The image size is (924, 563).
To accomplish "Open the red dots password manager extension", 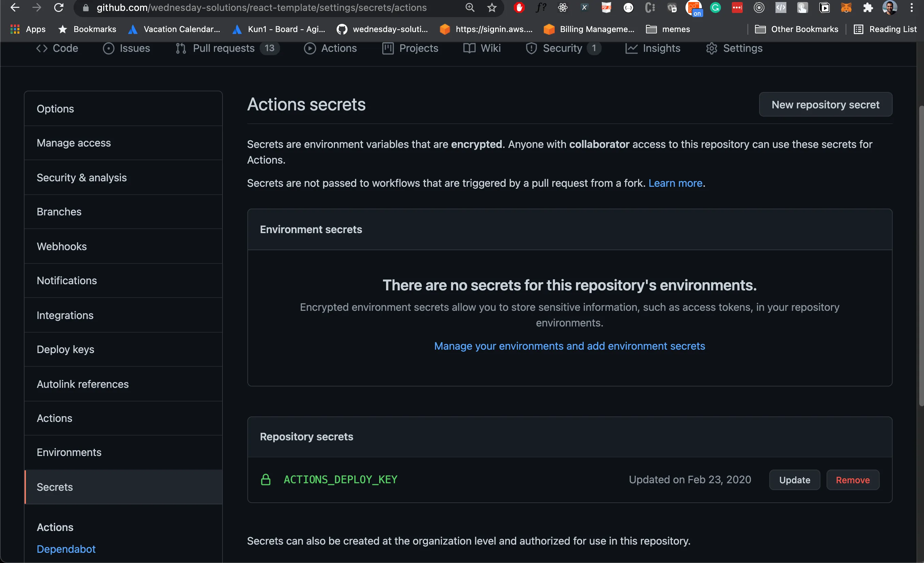I will click(737, 7).
